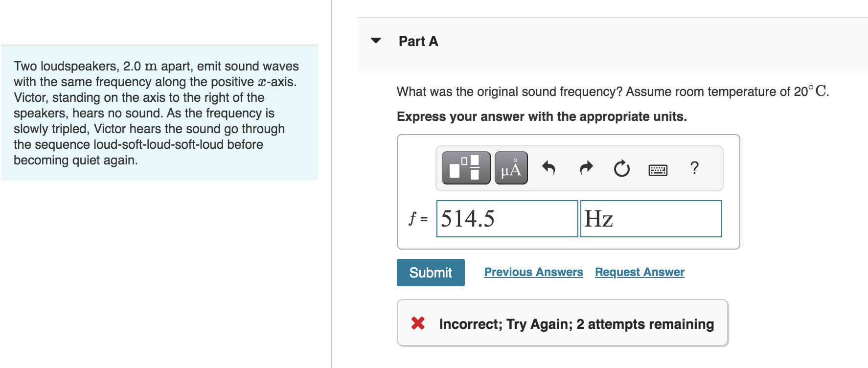The width and height of the screenshot is (868, 368).
Task: Click the f = answer label
Action: pos(417,219)
